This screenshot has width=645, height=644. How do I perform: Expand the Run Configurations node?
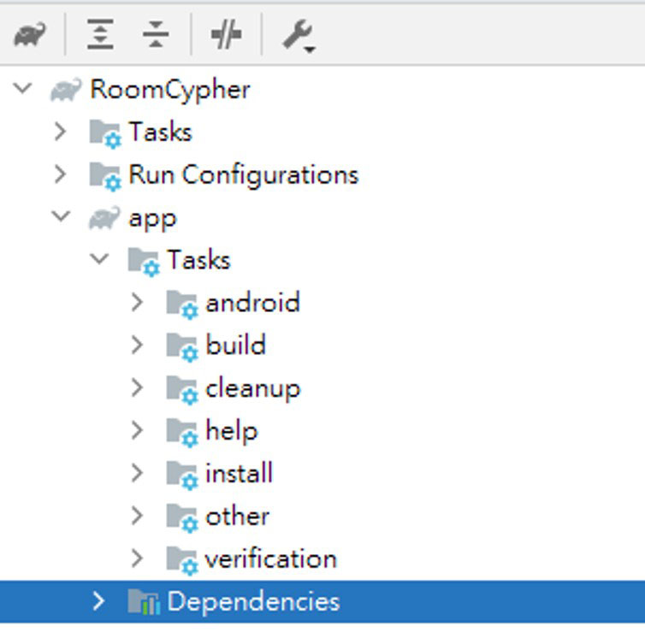pos(60,174)
